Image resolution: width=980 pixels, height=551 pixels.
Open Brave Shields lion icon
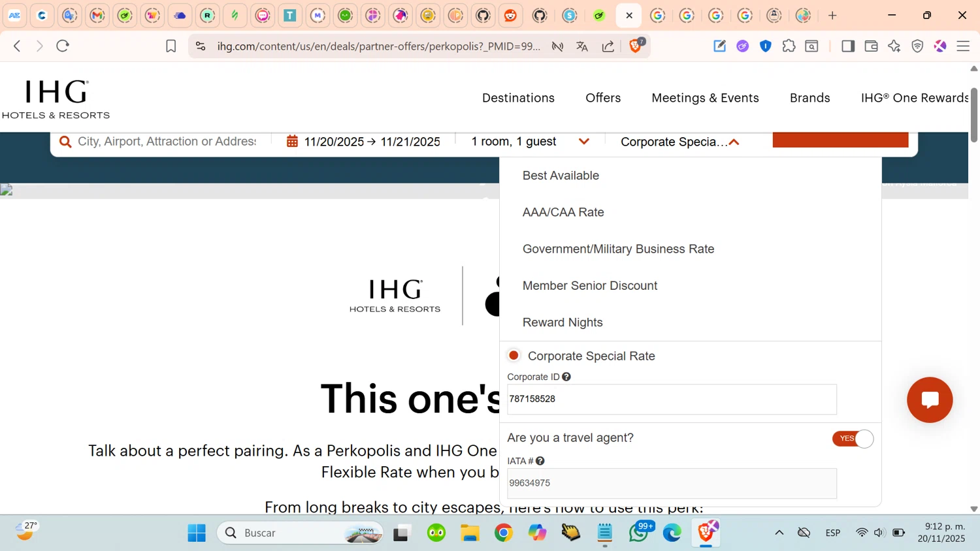636,46
